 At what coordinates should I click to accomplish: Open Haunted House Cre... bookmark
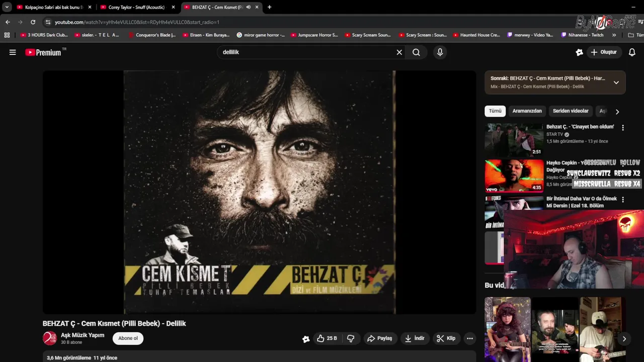pos(476,35)
